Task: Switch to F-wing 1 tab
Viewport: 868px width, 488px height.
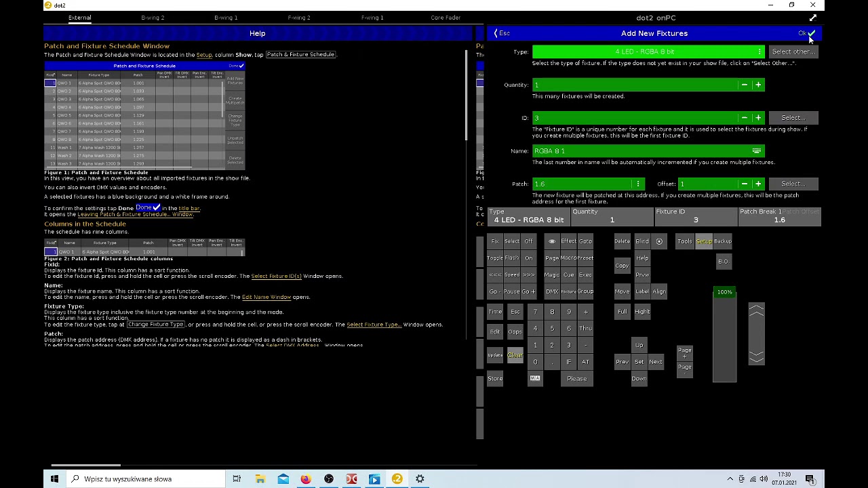Action: click(x=372, y=18)
